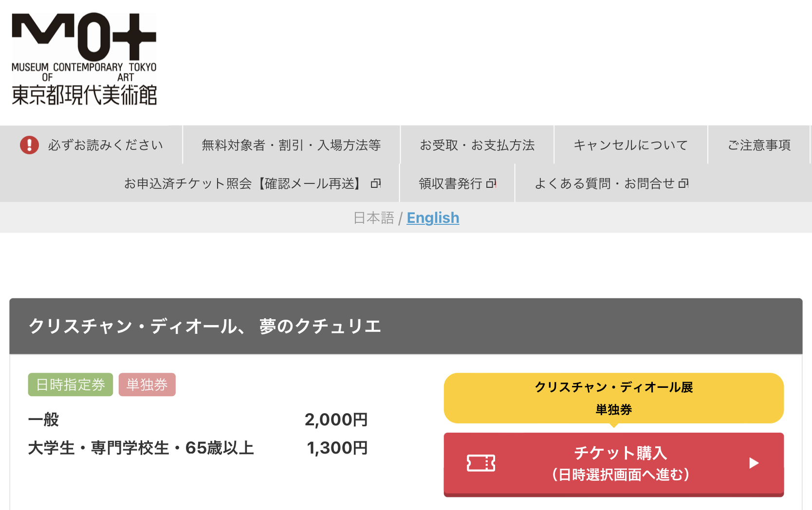Go to ご注意事項 menu item

[x=759, y=145]
